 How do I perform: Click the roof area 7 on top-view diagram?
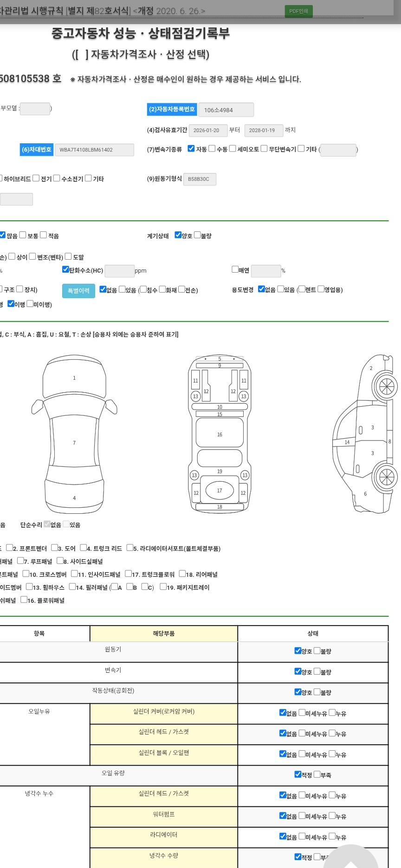tap(74, 443)
